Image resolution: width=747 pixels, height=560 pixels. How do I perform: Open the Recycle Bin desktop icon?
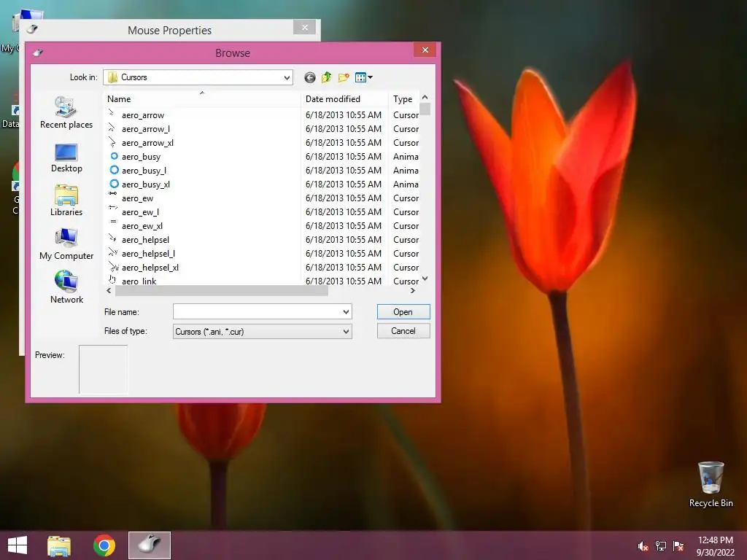pyautogui.click(x=711, y=484)
